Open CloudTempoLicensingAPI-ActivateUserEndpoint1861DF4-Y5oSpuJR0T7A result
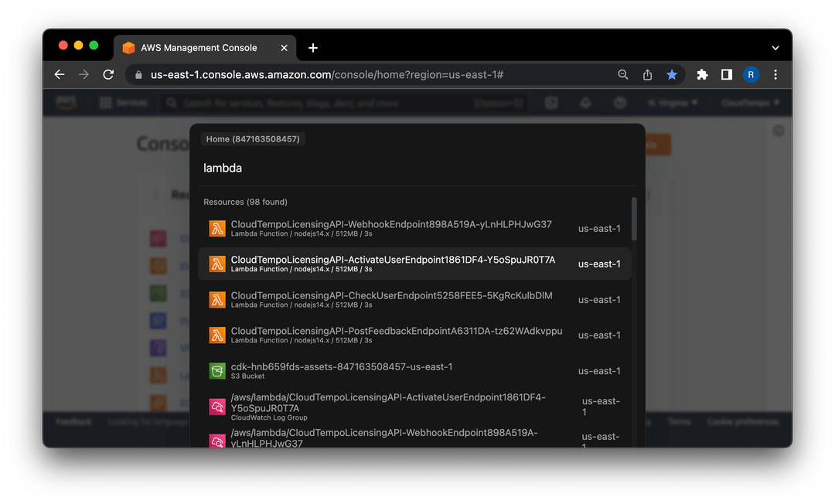 coord(414,264)
